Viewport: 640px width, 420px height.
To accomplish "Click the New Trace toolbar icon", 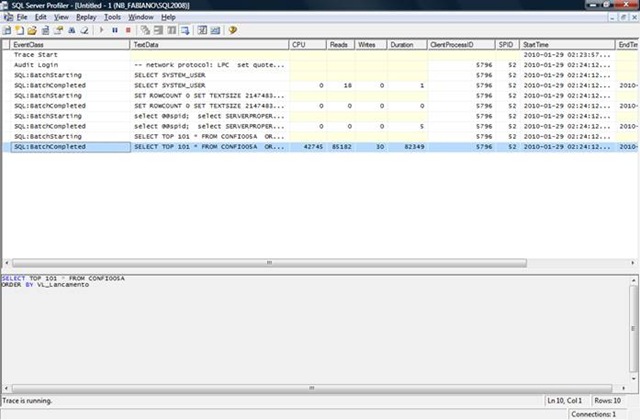I will (8, 31).
